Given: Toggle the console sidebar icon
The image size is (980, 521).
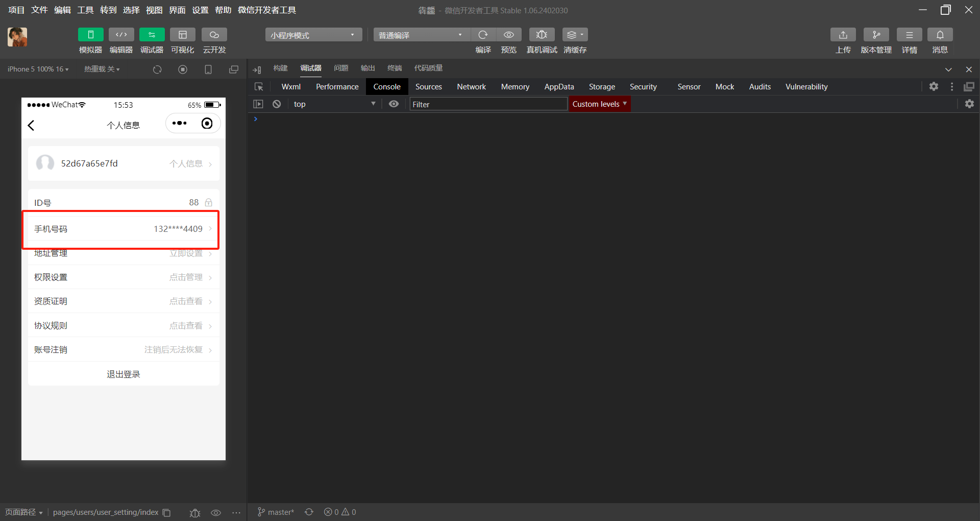Looking at the screenshot, I should (x=258, y=104).
